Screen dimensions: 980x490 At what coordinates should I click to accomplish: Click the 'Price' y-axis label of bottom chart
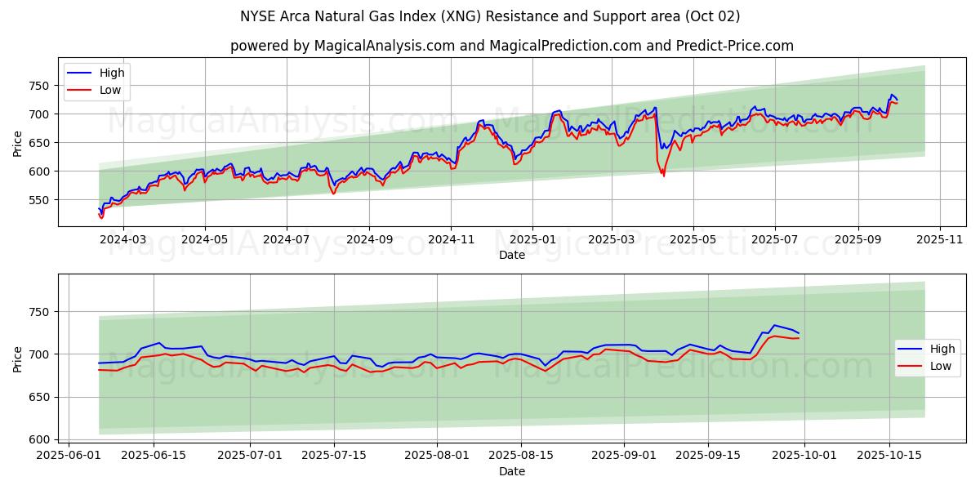[x=18, y=359]
